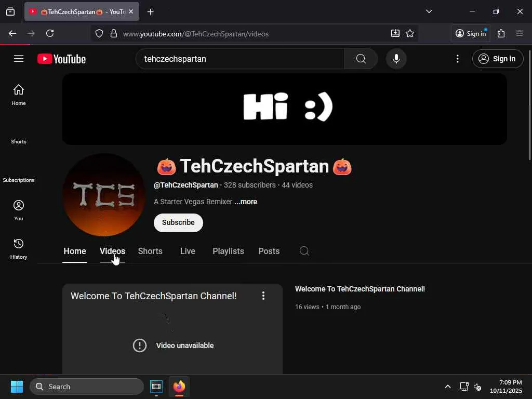The height and width of the screenshot is (399, 532).
Task: Click Firefox icon in taskbar
Action: coord(179,387)
